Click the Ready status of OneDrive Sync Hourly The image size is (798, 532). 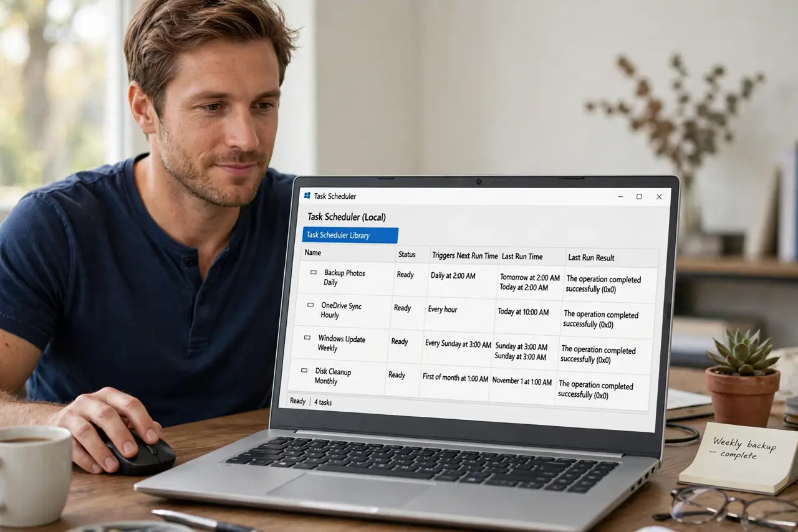tap(402, 308)
